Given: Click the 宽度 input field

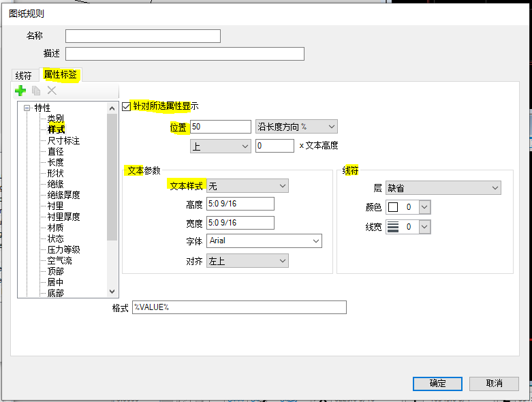Looking at the screenshot, I should pyautogui.click(x=240, y=223).
